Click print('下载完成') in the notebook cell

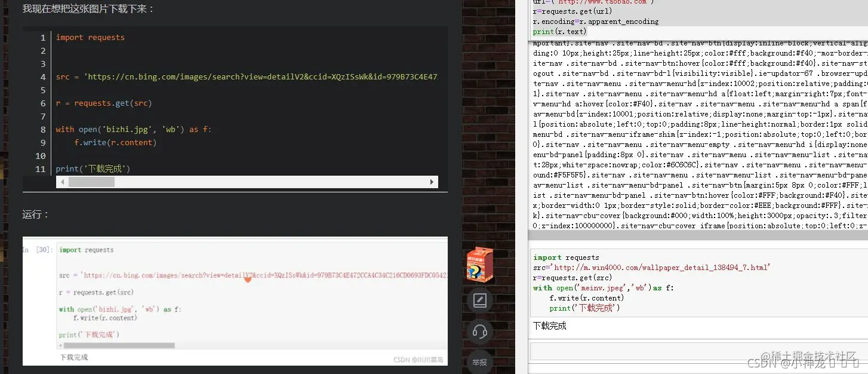point(584,308)
